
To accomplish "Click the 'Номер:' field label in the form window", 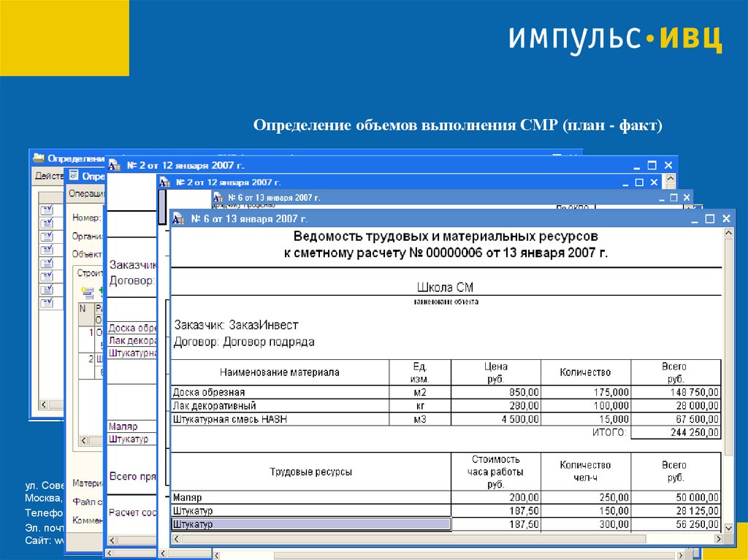I will pos(86,218).
